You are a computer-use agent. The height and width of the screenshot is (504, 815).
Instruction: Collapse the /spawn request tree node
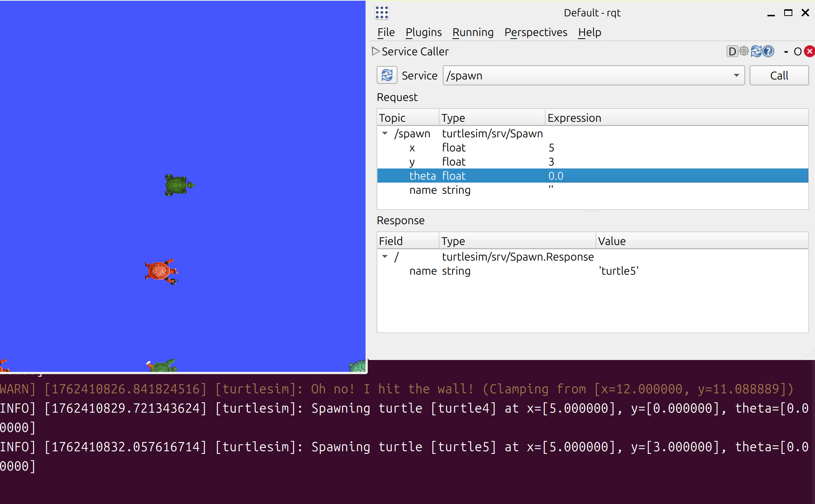[x=385, y=133]
